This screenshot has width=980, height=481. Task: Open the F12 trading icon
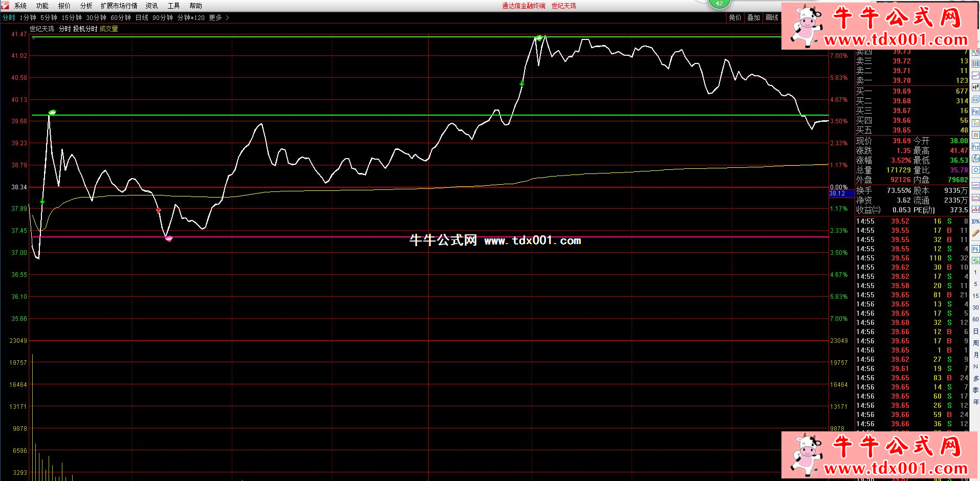975,147
